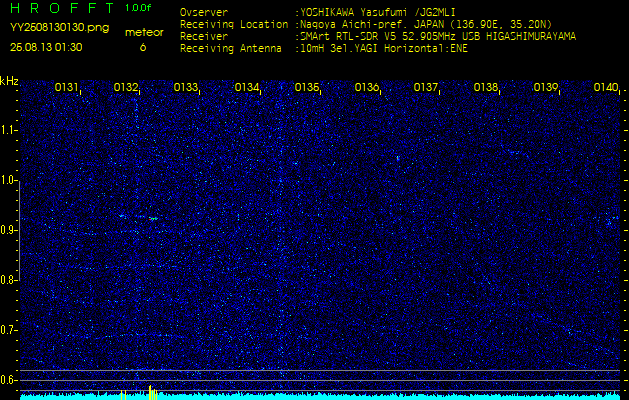Select the SMArt RTL-SDR V5 52.905MHz receiver text
Screen dimensions: 629x400
pos(438,37)
